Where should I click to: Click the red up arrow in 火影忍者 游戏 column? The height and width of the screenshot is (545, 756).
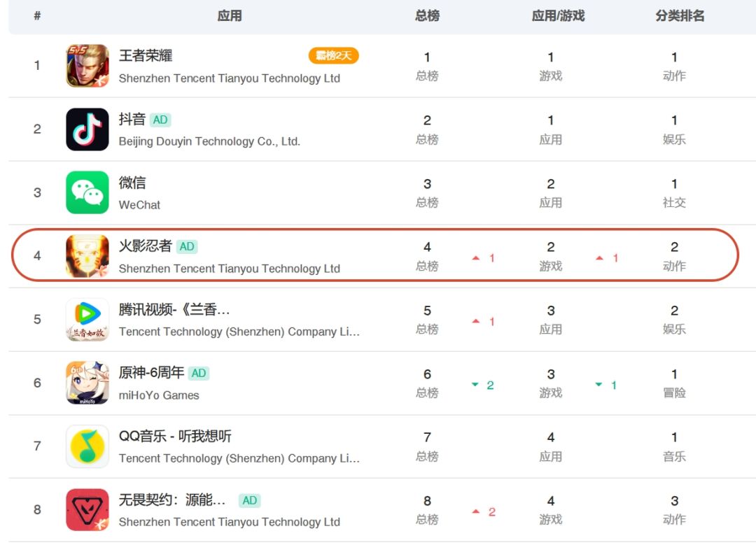[x=599, y=258]
